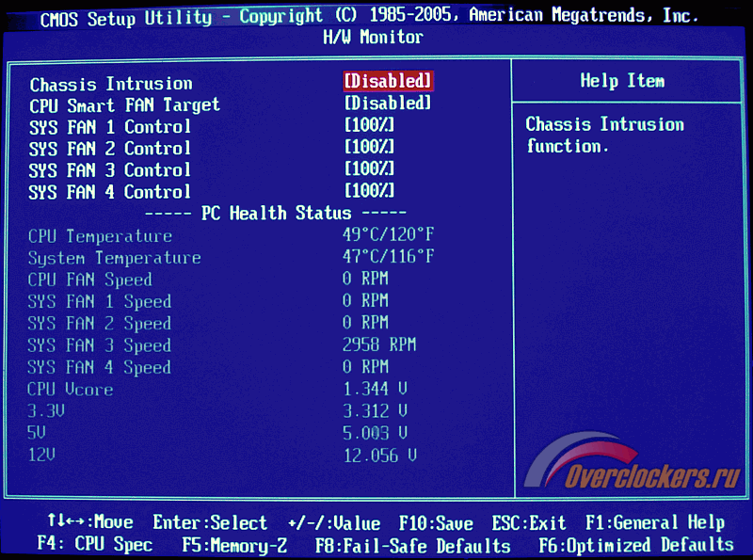Click the ESC:Exit key hint
Image resolution: width=753 pixels, height=560 pixels.
[529, 522]
